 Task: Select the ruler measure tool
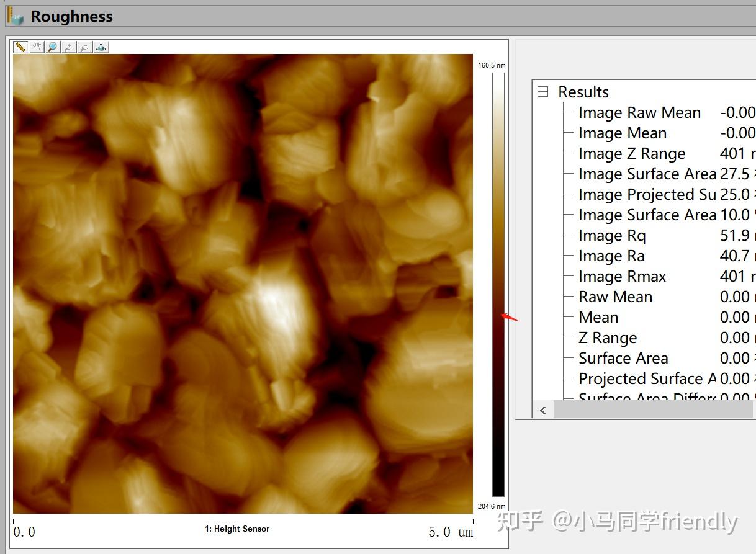click(x=20, y=47)
